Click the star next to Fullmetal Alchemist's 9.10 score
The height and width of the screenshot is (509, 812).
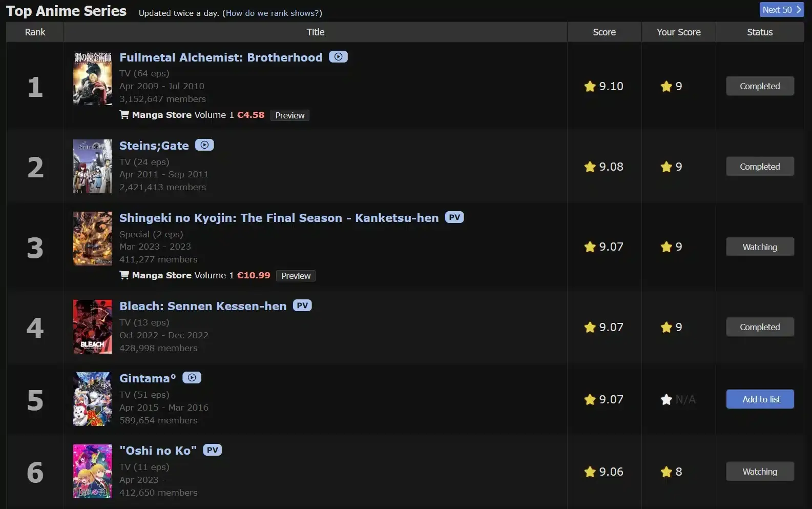(590, 86)
